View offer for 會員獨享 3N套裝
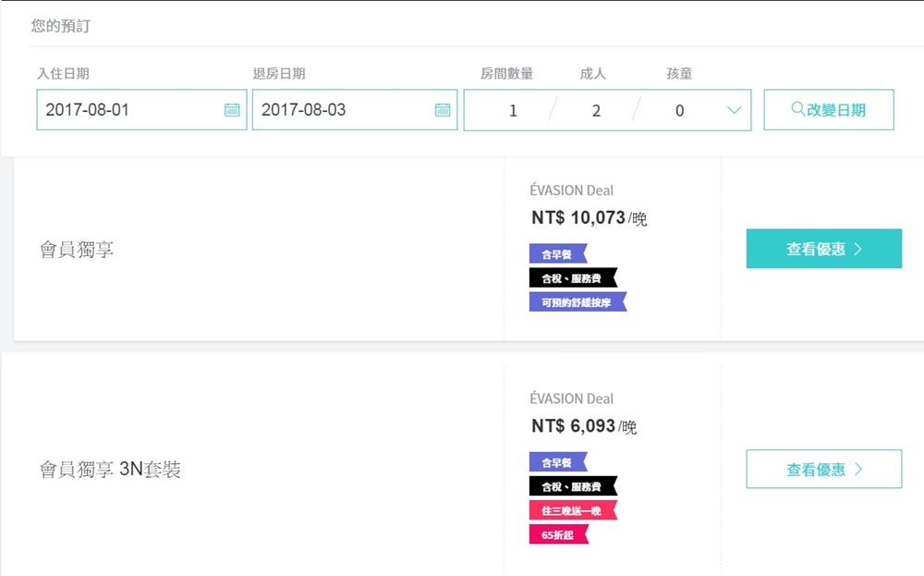This screenshot has width=924, height=576. [823, 469]
